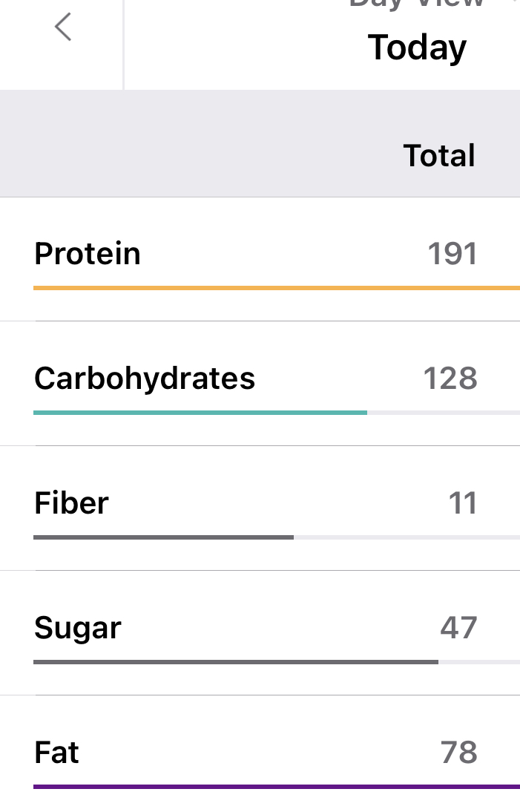Tap the gray Sugar progress bar
This screenshot has width=520, height=812.
point(236,661)
